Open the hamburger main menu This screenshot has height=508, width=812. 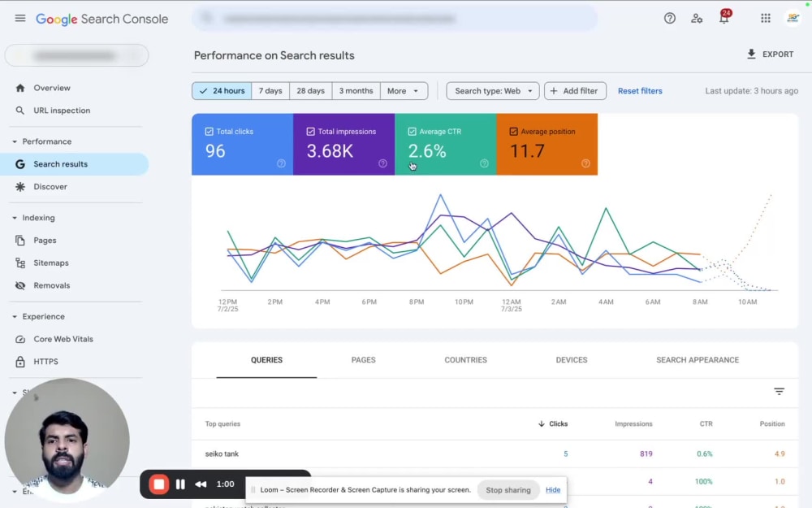(20, 19)
